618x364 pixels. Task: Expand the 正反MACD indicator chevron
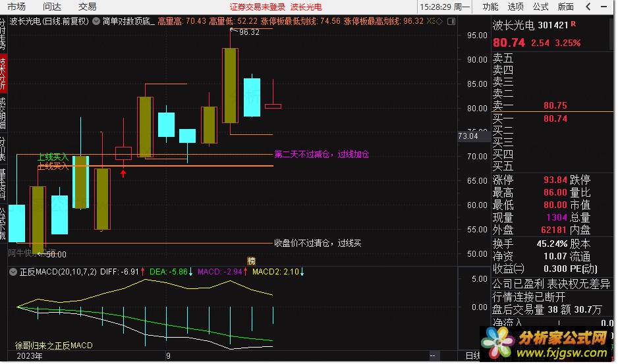pyautogui.click(x=13, y=272)
